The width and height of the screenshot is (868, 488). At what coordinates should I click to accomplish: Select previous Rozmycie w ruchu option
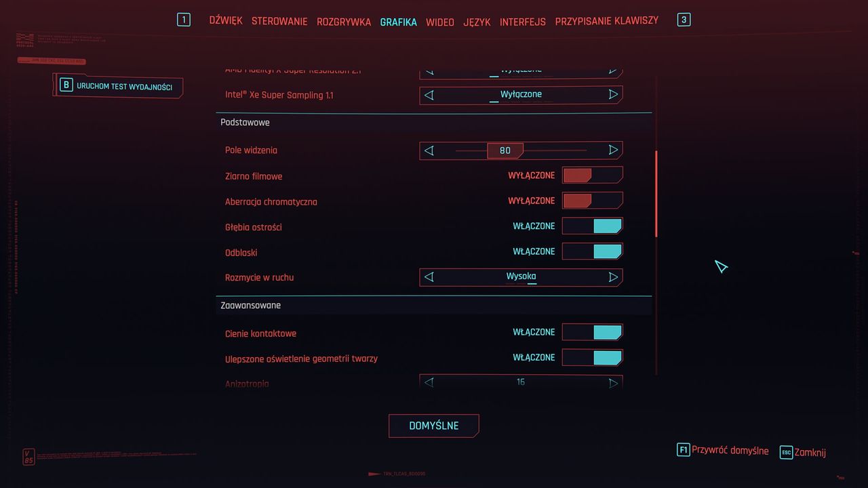[429, 277]
